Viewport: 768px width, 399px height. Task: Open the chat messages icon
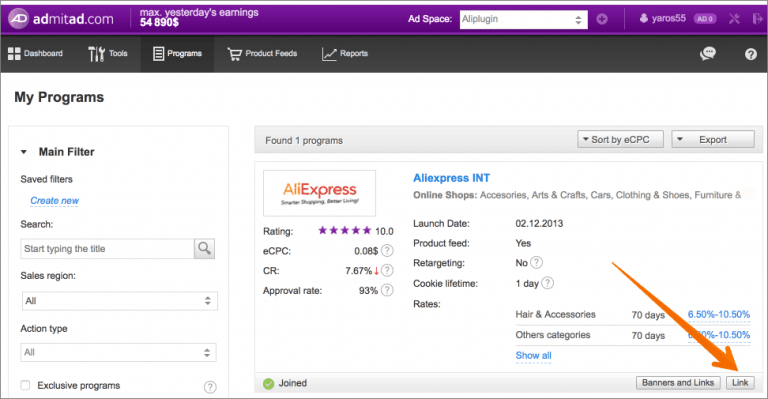[708, 53]
